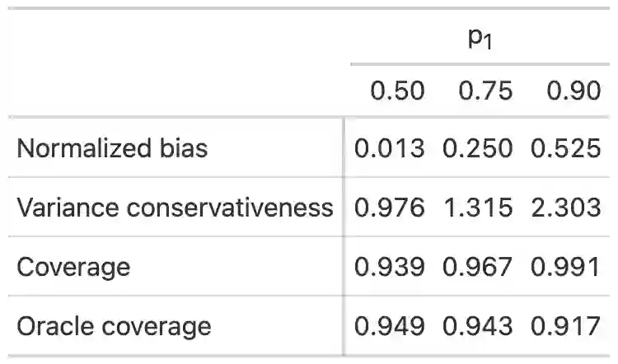Screen dimensions: 618x364
Task: Select the Oracle coverage row label
Action: point(114,326)
